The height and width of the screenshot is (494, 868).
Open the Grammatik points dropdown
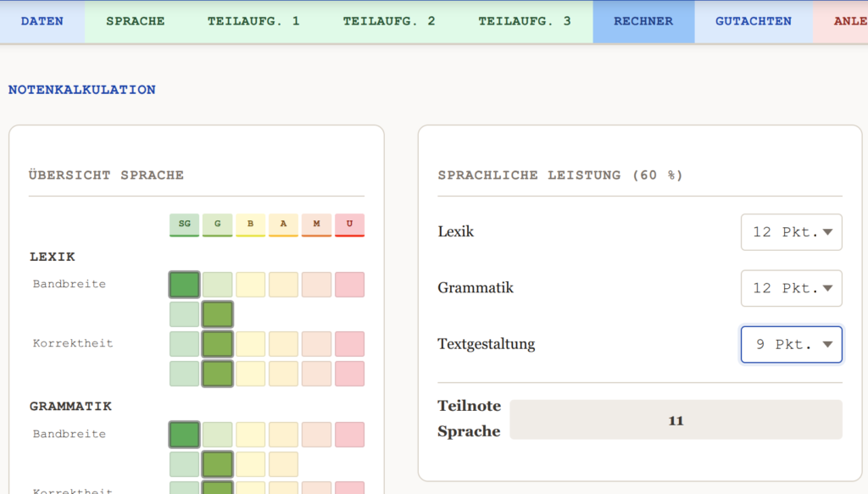pyautogui.click(x=791, y=288)
